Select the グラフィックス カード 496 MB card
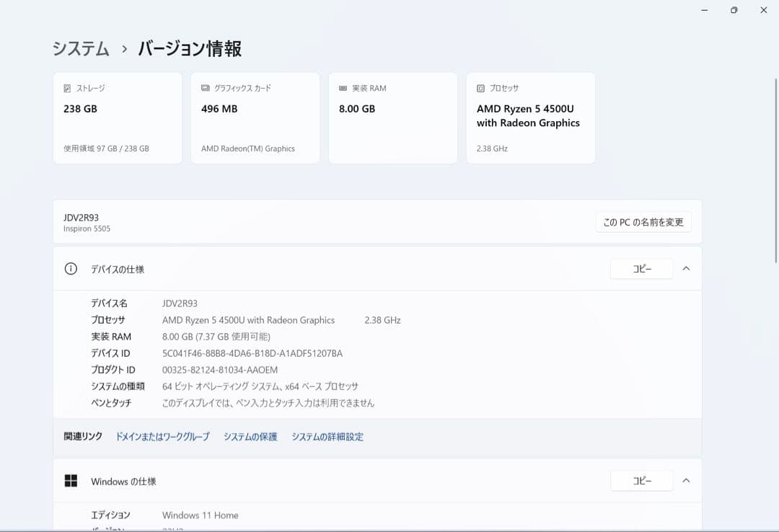The width and height of the screenshot is (779, 532). 255,118
